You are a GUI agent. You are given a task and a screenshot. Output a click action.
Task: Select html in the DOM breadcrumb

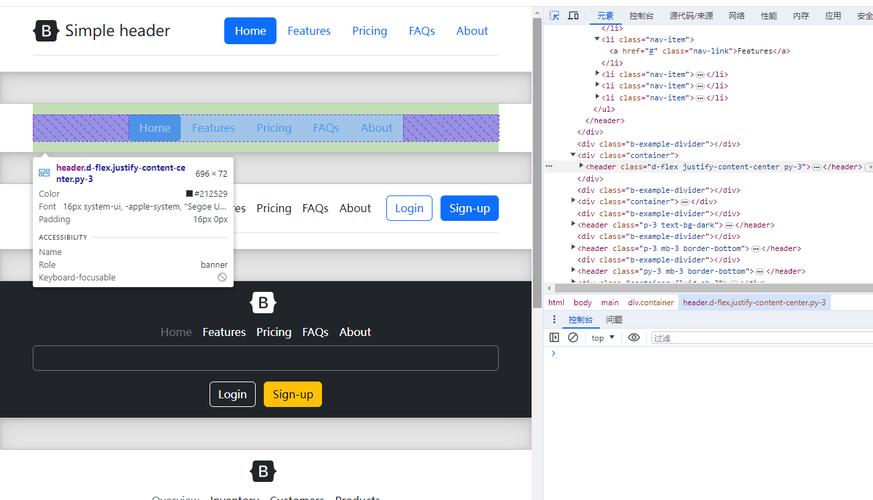556,302
